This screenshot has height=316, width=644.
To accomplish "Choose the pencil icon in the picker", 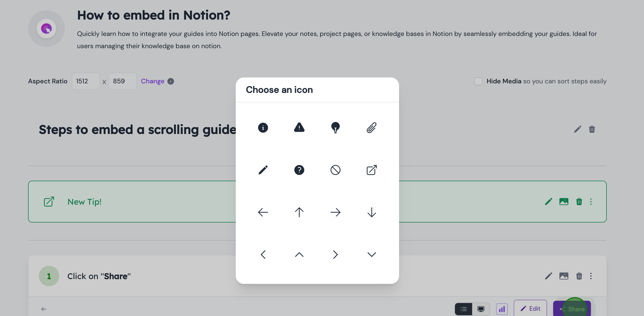I will point(263,170).
